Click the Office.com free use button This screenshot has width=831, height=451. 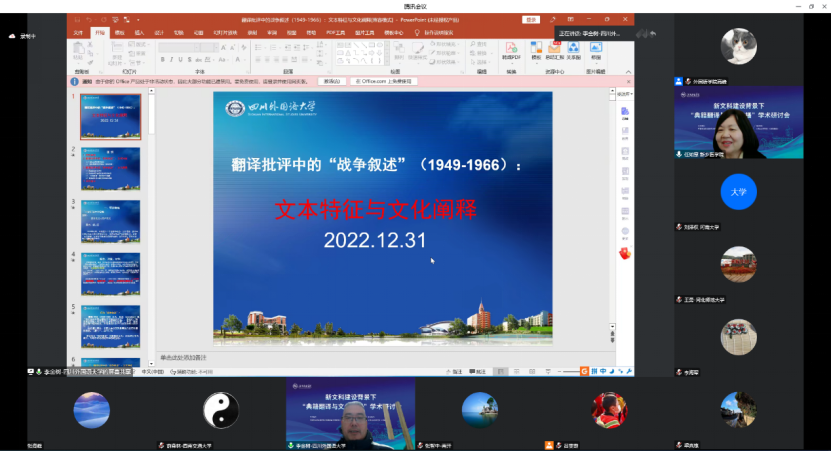381,81
